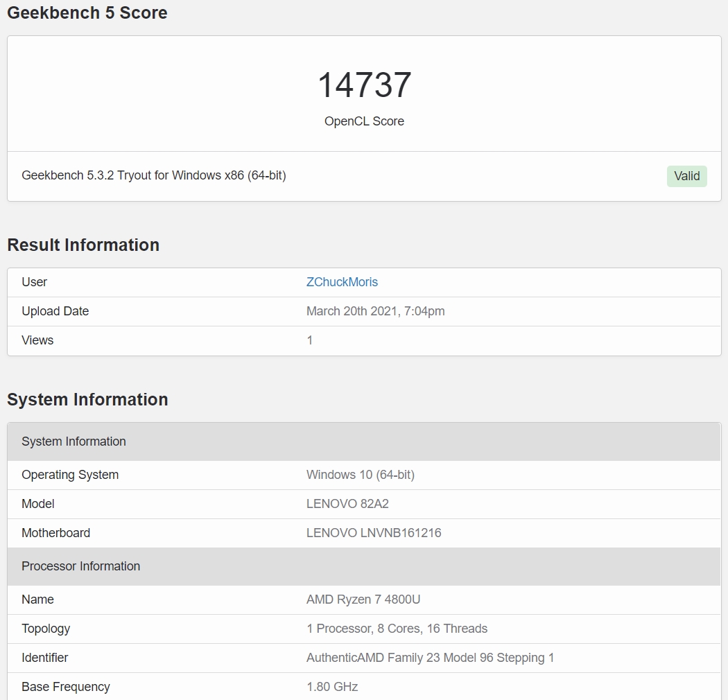
Task: Click the Model row label
Action: pos(38,504)
